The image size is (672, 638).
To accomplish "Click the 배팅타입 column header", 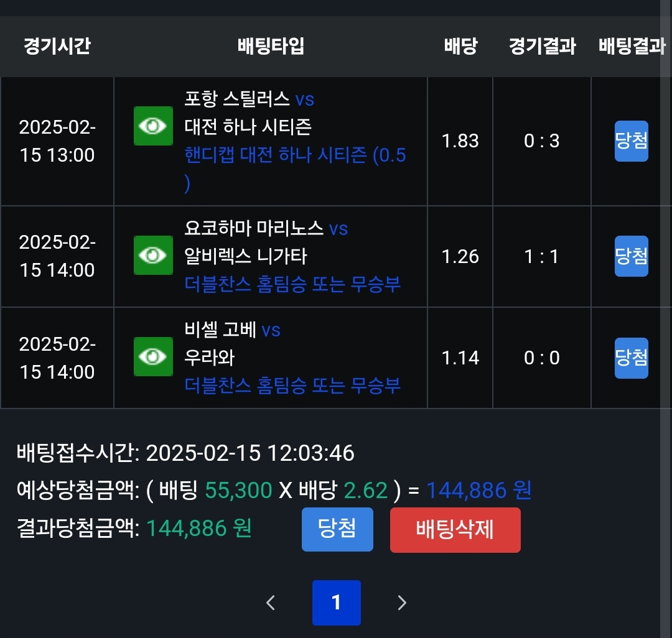I will pyautogui.click(x=271, y=46).
